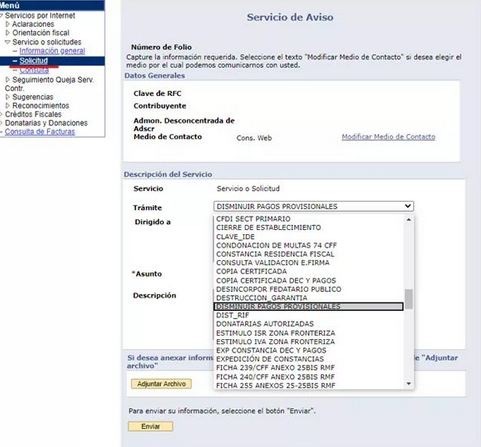Image resolution: width=481 pixels, height=447 pixels.
Task: Click the dropdown list scrollbar thumb
Action: point(409,299)
